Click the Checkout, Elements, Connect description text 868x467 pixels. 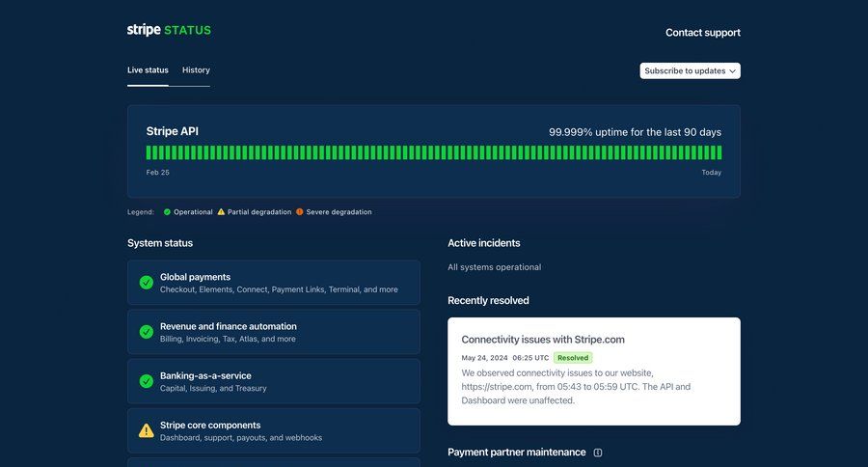point(279,289)
